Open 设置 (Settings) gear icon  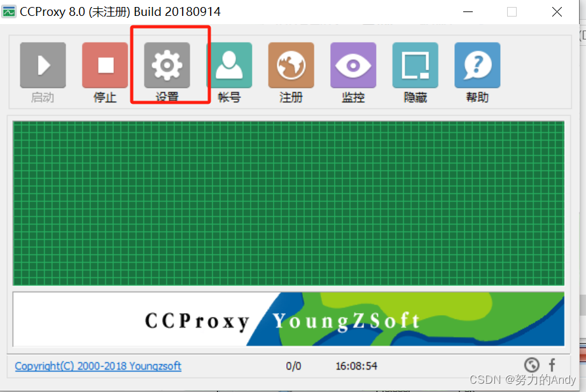tap(167, 65)
